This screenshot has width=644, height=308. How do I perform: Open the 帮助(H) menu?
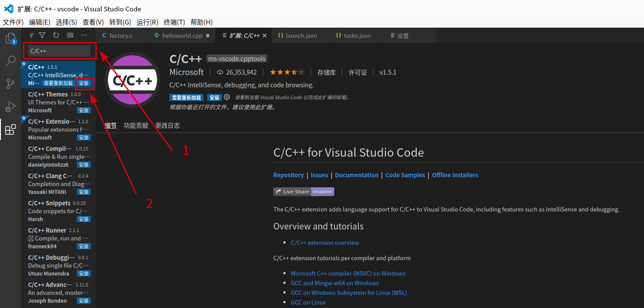pyautogui.click(x=201, y=22)
